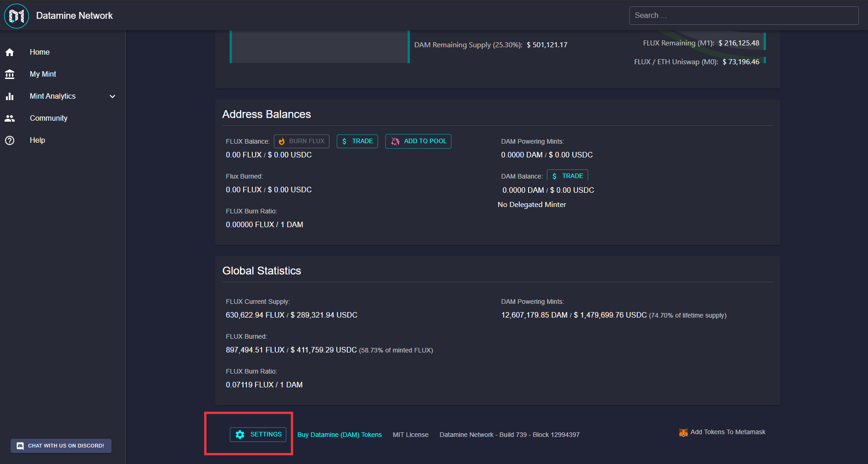Click the Help question mark icon

(10, 140)
